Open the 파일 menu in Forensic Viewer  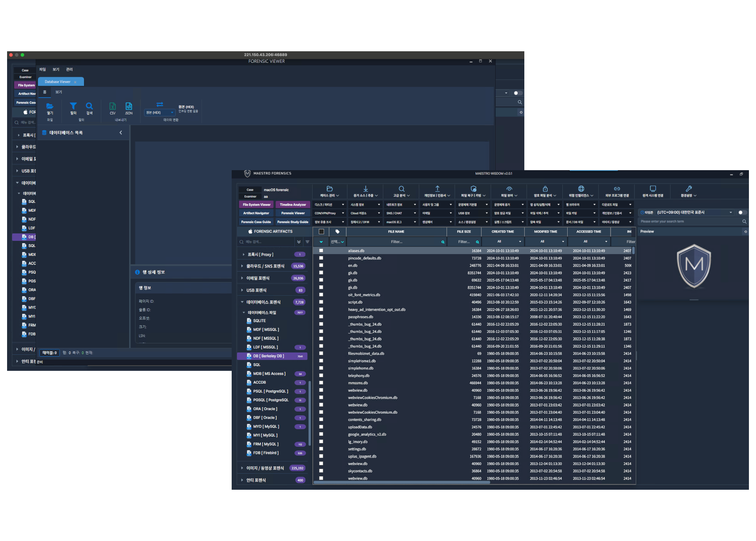[42, 69]
